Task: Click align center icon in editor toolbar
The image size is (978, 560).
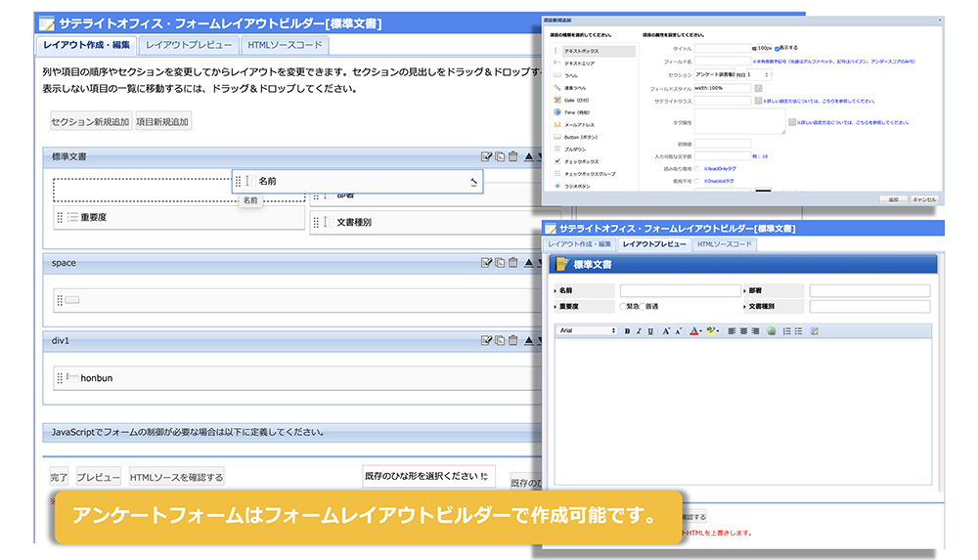Action: tap(743, 331)
